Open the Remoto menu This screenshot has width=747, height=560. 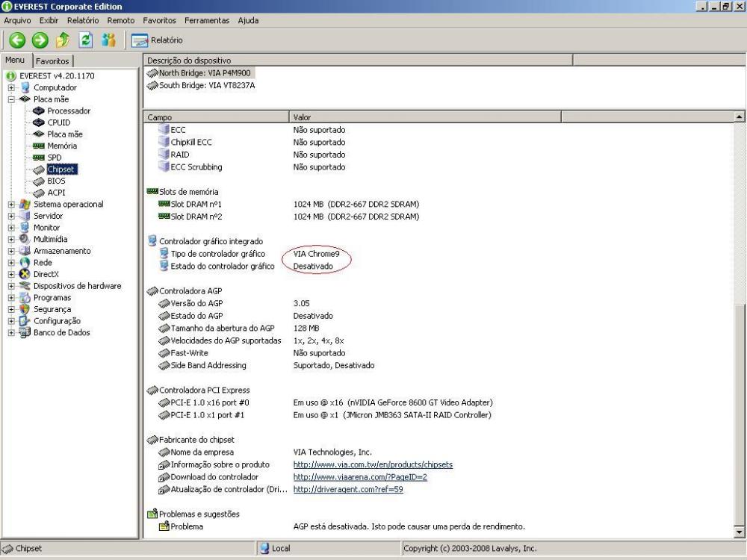coord(121,20)
